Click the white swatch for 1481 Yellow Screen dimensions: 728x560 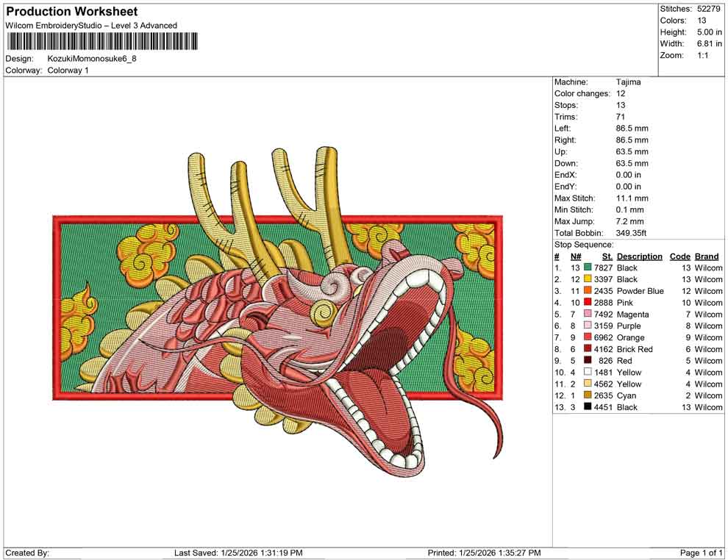[588, 372]
